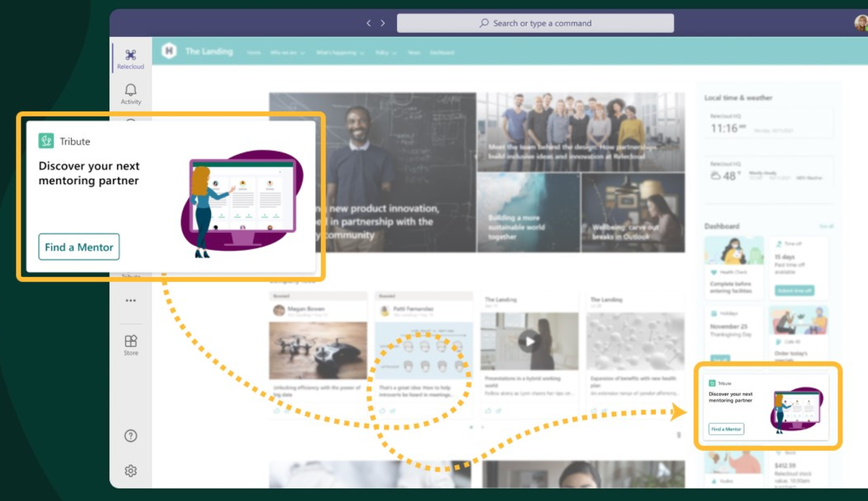Click the user profile avatar

pos(861,23)
